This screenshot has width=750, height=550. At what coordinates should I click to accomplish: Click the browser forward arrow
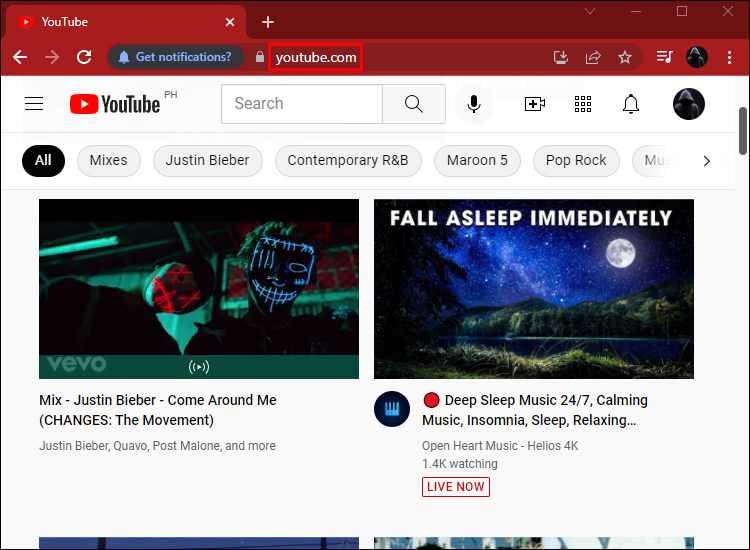coord(52,57)
